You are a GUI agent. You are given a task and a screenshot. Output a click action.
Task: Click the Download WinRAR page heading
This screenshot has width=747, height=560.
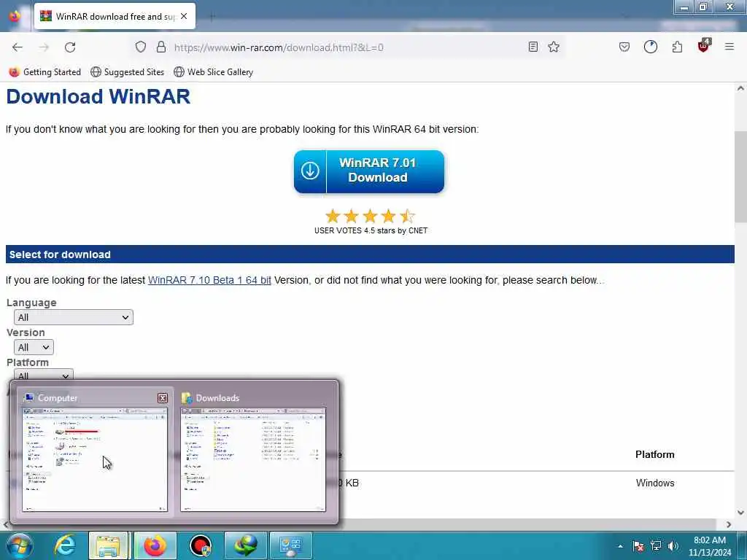(98, 97)
